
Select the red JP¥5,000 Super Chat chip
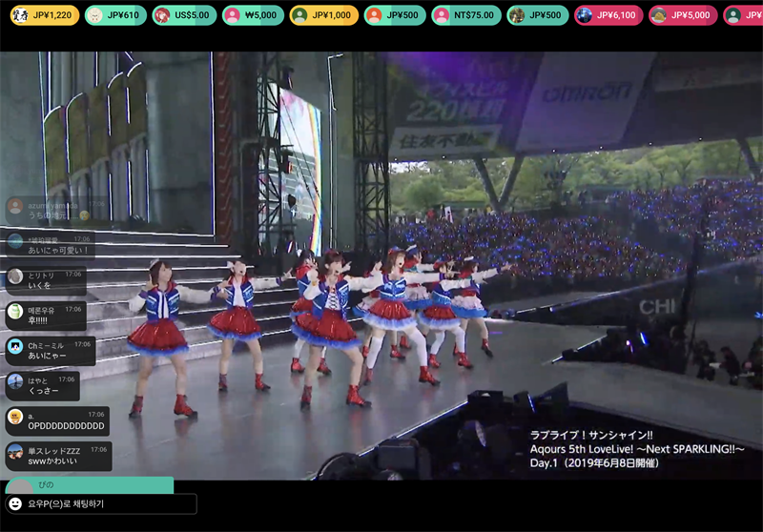(681, 15)
